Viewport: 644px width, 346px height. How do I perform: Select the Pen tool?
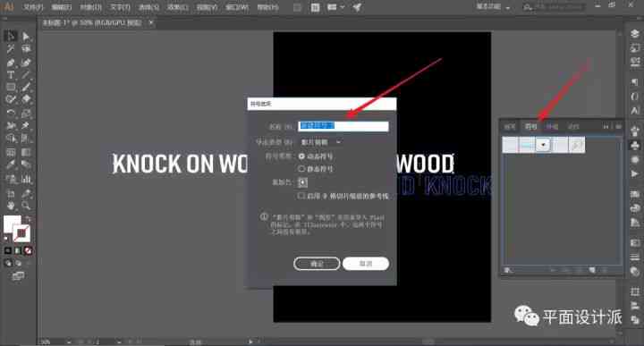[x=10, y=63]
